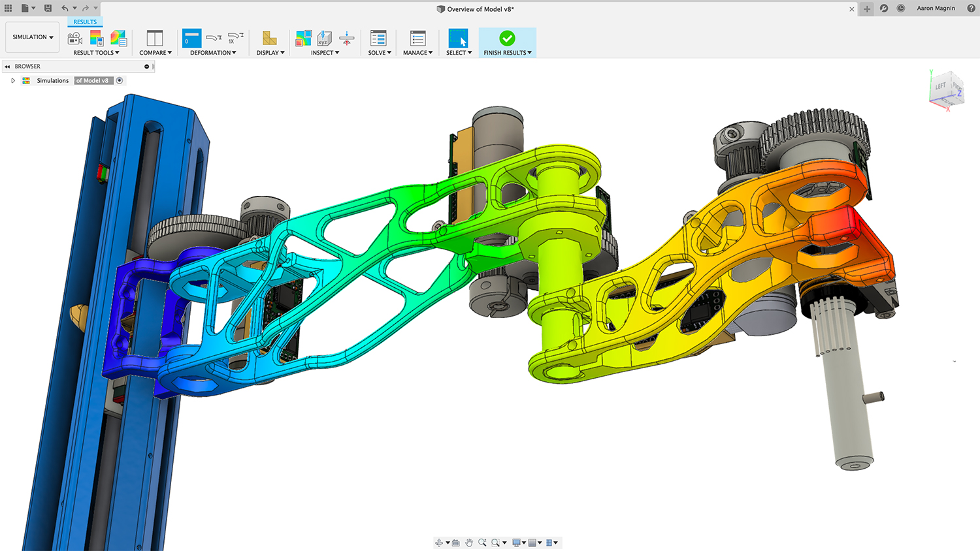This screenshot has height=551, width=980.
Task: Click the Surface probe xyz icon
Action: [x=325, y=38]
